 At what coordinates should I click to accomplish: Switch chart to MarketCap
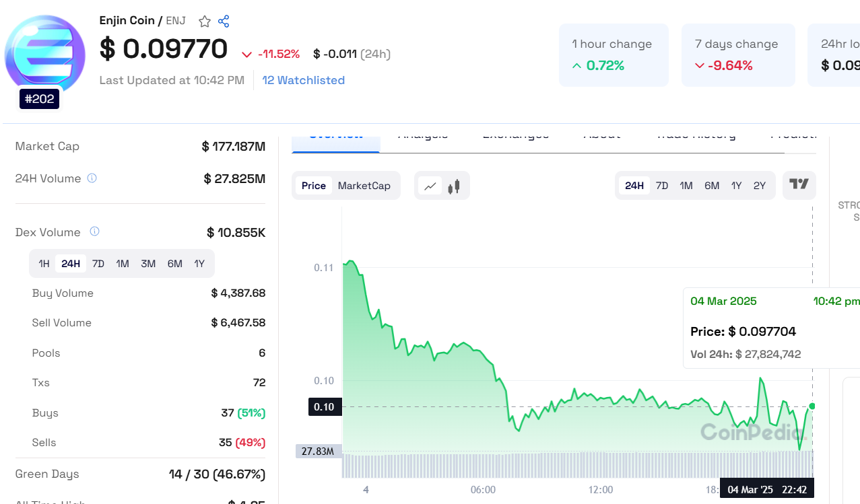click(x=364, y=186)
